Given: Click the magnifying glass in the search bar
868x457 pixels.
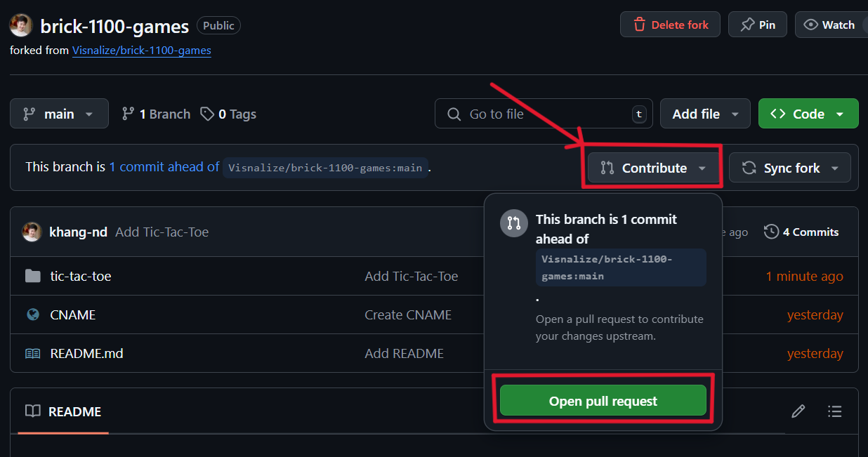Looking at the screenshot, I should click(453, 113).
